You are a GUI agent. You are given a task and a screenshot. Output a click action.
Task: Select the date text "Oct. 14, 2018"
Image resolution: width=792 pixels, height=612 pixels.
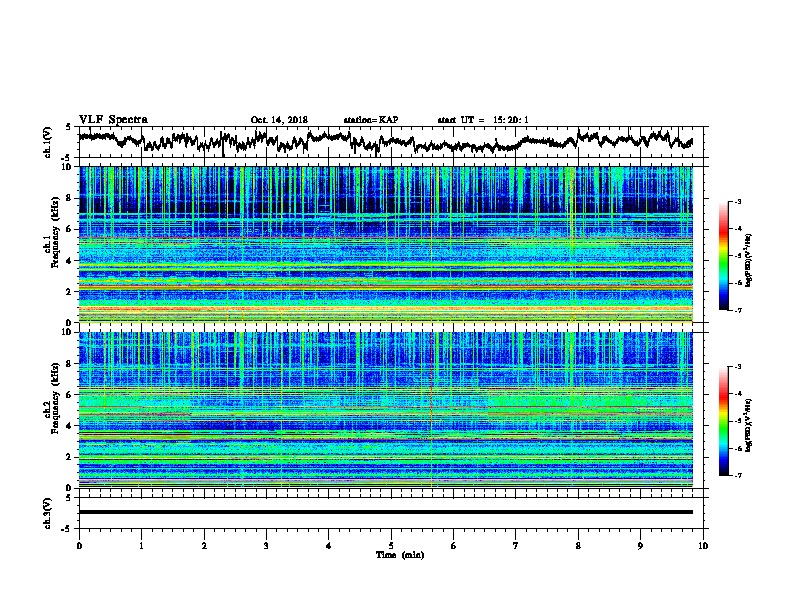279,120
